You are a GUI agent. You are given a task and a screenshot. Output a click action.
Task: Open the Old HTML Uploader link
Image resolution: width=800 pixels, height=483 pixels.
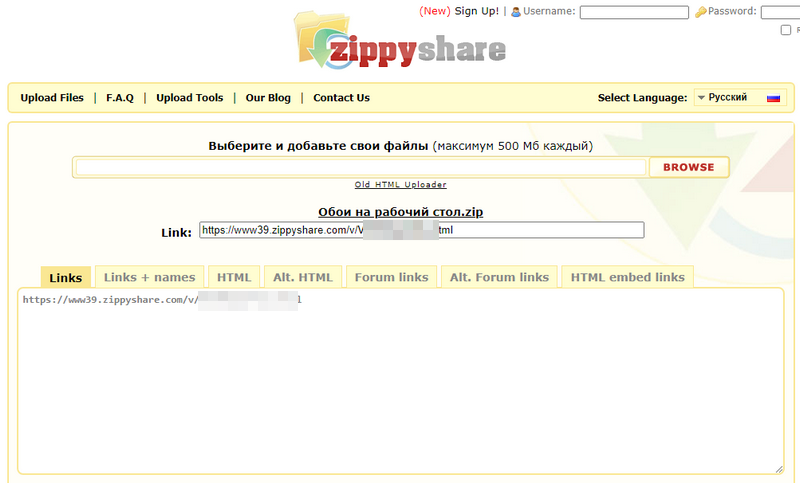pos(401,185)
